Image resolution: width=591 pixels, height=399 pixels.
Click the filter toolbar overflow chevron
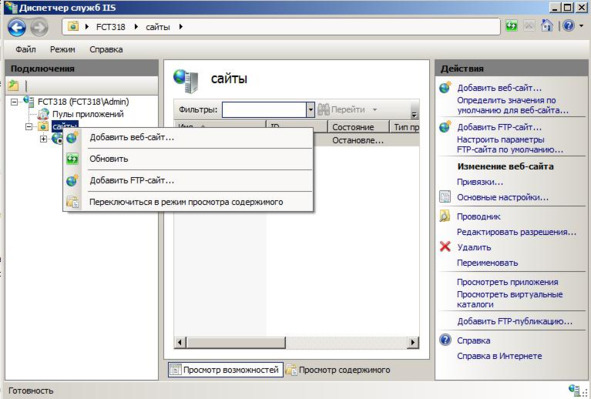point(414,115)
